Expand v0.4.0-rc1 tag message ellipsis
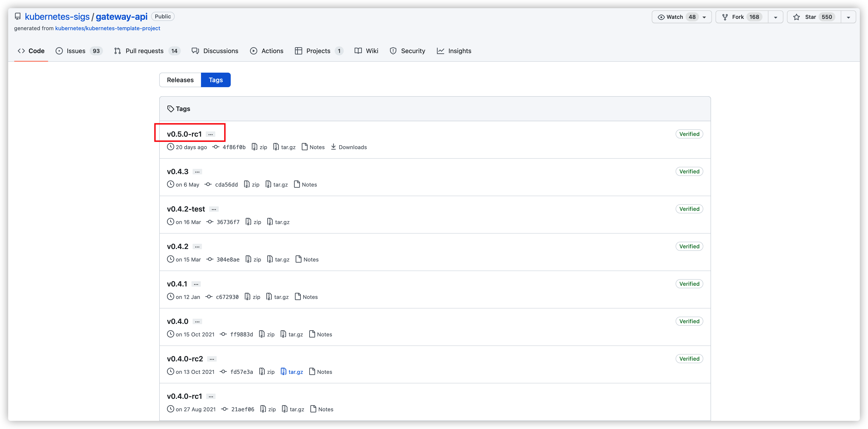Screen dimensions: 868x429 point(211,396)
